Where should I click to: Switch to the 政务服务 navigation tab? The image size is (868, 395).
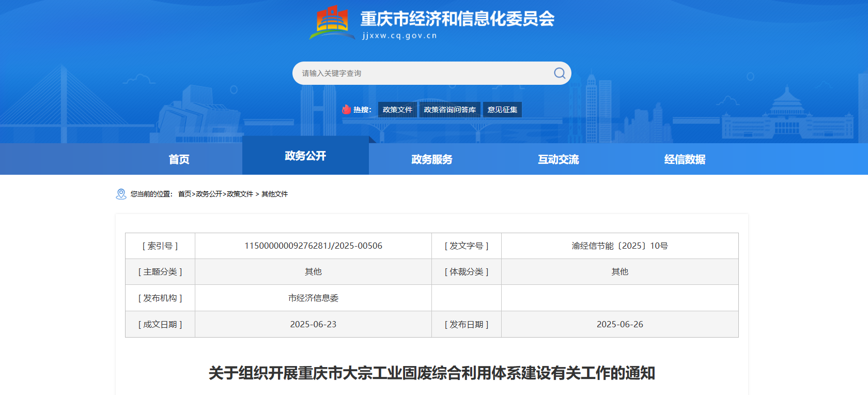click(432, 159)
